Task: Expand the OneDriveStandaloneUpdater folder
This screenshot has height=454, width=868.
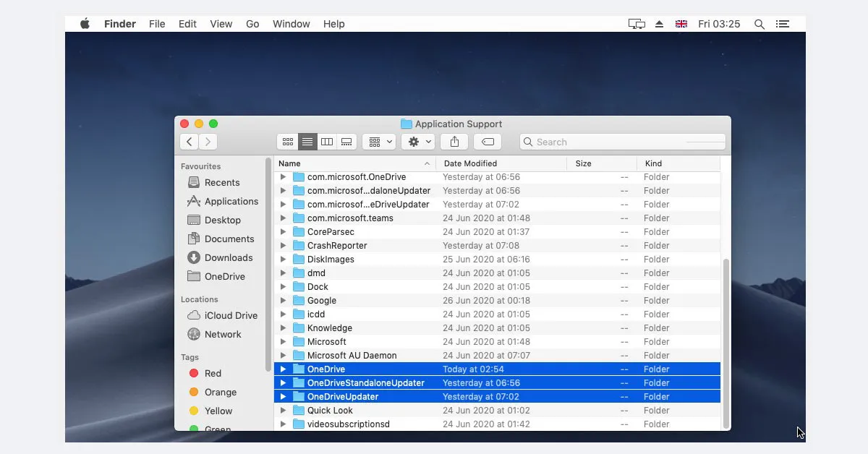Action: tap(284, 383)
